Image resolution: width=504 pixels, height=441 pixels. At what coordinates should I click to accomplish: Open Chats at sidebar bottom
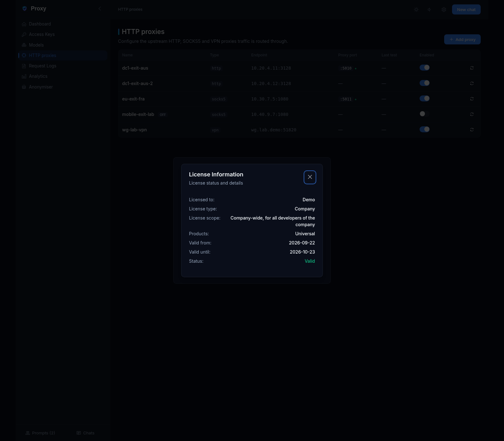85,433
